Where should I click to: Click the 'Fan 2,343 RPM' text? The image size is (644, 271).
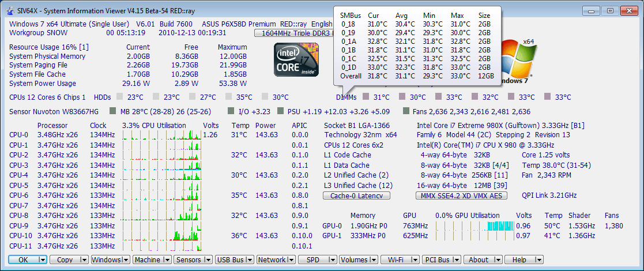547,175
